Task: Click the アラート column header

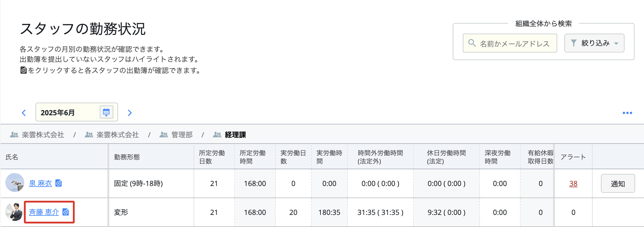Action: pos(573,157)
